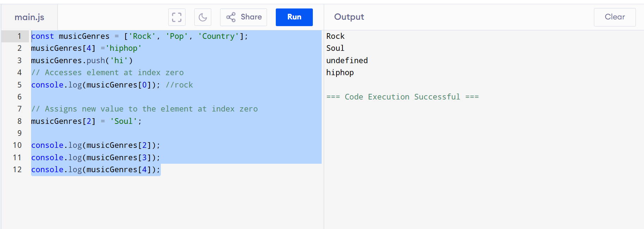
Task: Click the fullscreen expand icon
Action: pos(177,17)
